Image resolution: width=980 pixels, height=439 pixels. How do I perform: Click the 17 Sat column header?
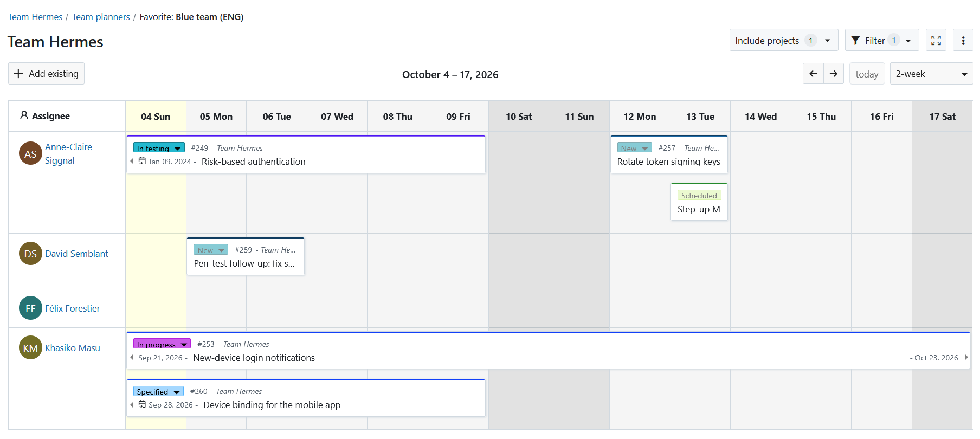click(942, 116)
